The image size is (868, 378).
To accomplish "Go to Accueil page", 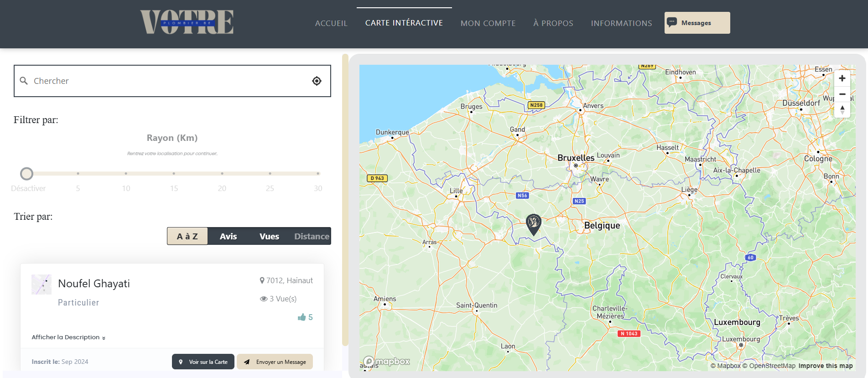I will coord(331,23).
